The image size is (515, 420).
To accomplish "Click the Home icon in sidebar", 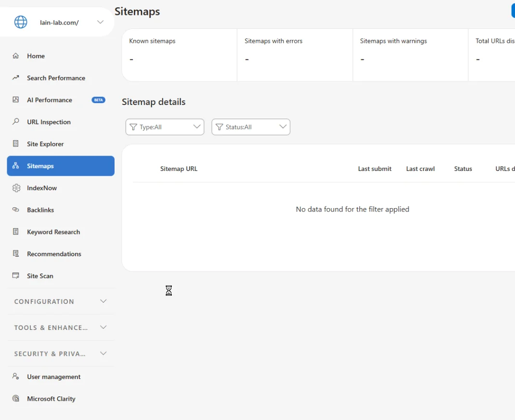I will 16,56.
